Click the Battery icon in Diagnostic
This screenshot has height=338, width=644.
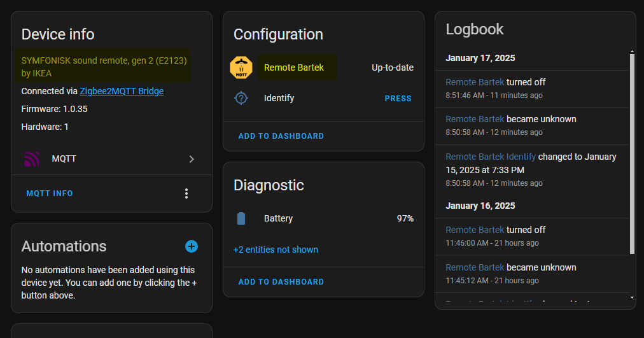point(241,219)
